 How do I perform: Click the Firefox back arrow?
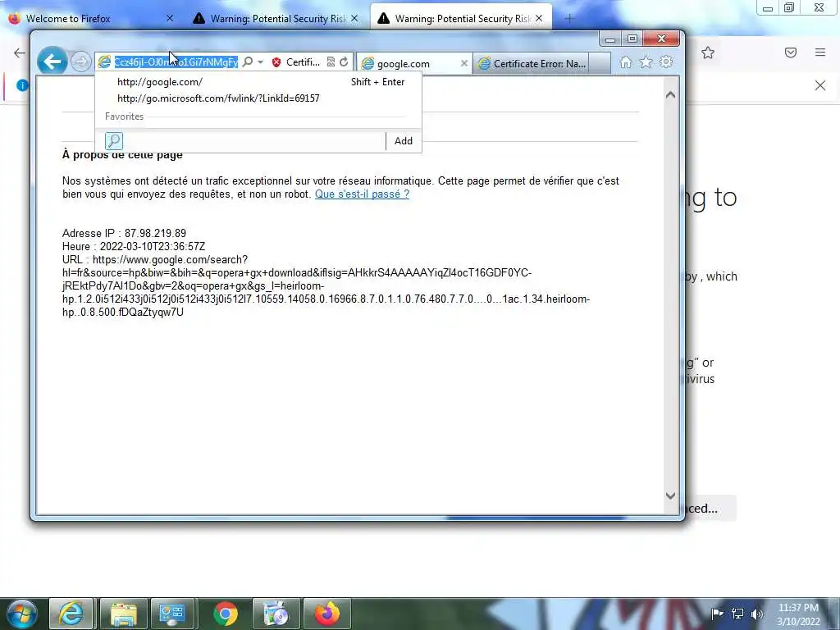point(20,52)
